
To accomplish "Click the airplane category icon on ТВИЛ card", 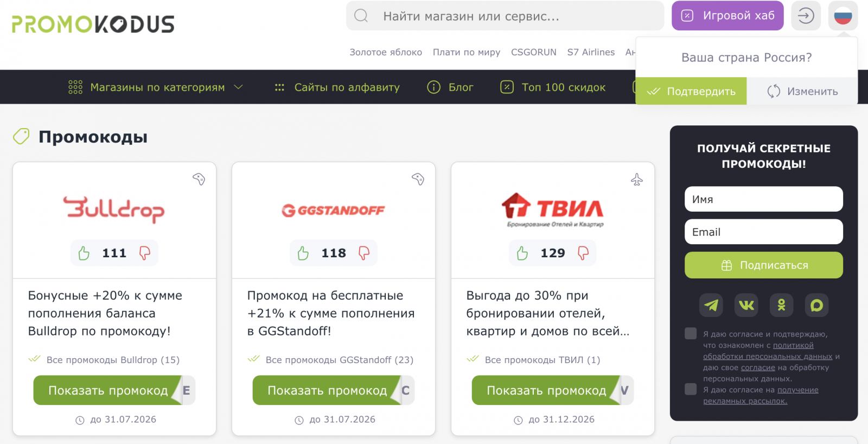I will click(637, 180).
